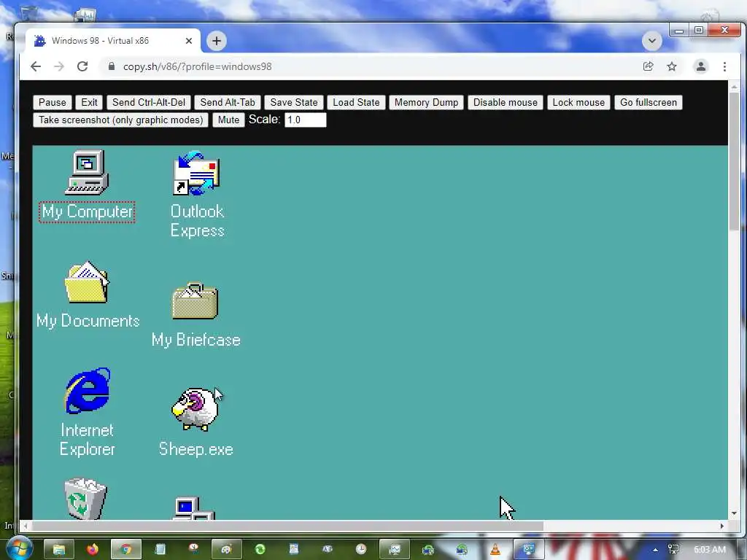The width and height of the screenshot is (747, 560).
Task: Click Send Ctrl-Alt-Del button
Action: coord(149,102)
